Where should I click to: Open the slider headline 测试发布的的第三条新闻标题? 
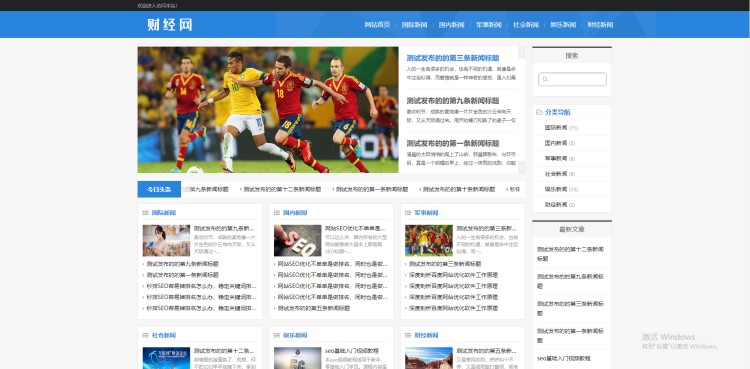[x=453, y=58]
